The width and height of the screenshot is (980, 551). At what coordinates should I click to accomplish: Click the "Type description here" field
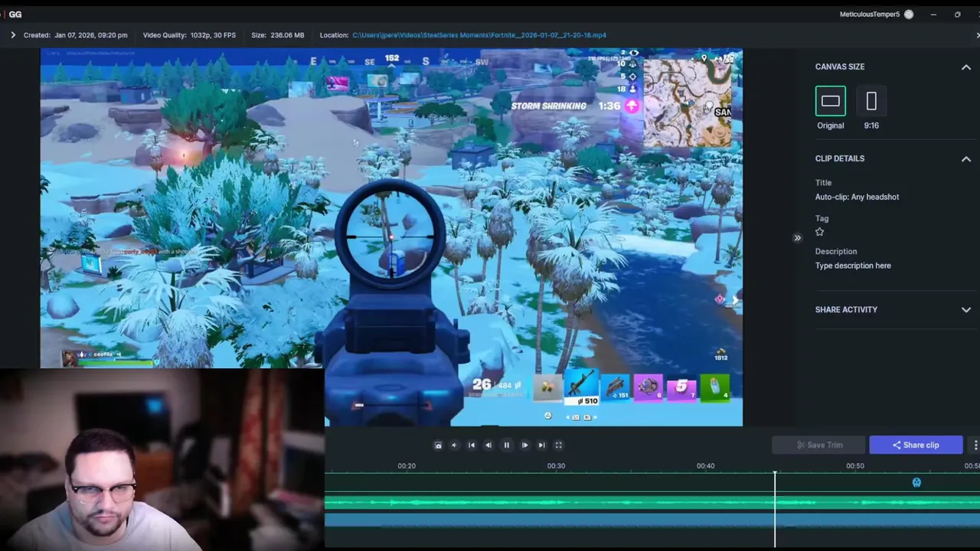coord(853,266)
